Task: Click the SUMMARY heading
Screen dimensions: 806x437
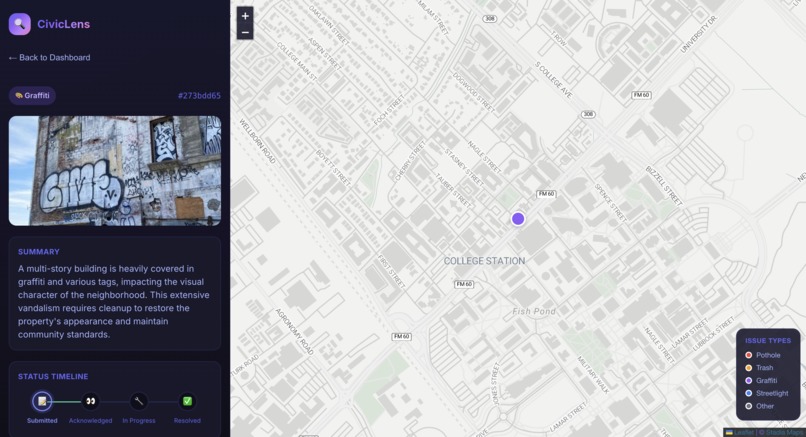Action: [39, 252]
